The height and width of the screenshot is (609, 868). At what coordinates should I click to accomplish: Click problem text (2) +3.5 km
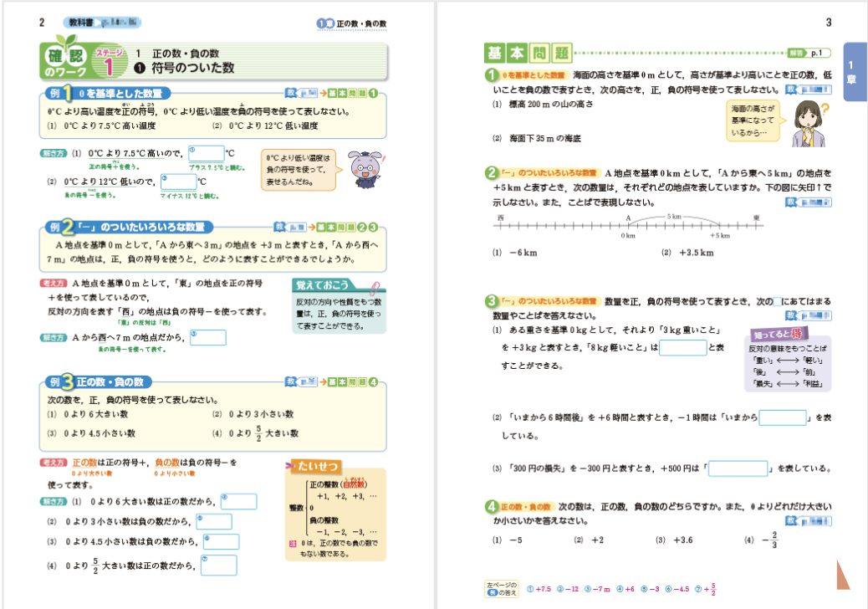[687, 253]
